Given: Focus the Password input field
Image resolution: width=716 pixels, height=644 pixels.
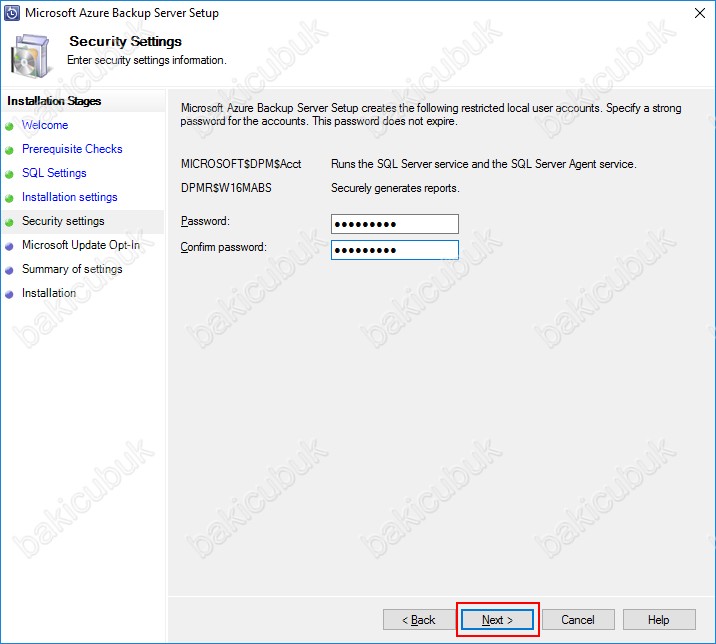Looking at the screenshot, I should (395, 224).
